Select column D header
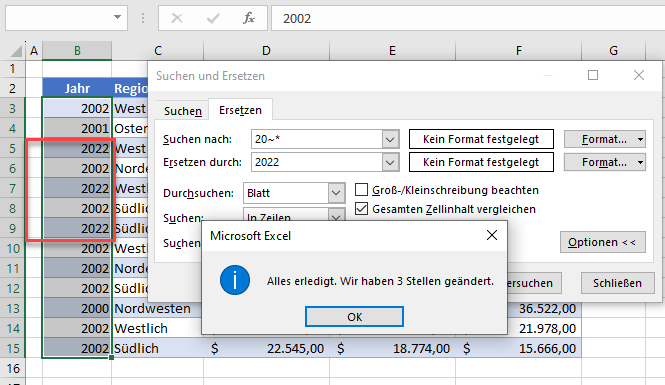 pos(266,51)
